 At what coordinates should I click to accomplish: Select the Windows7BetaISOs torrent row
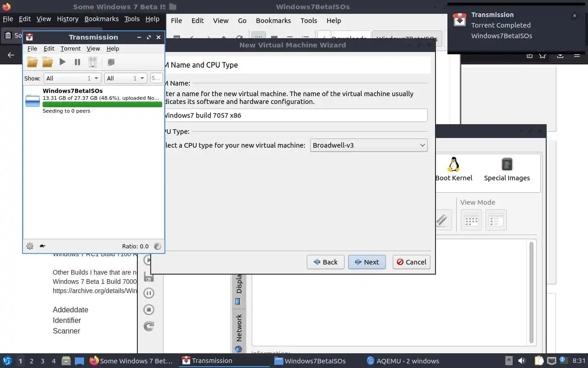[94, 101]
